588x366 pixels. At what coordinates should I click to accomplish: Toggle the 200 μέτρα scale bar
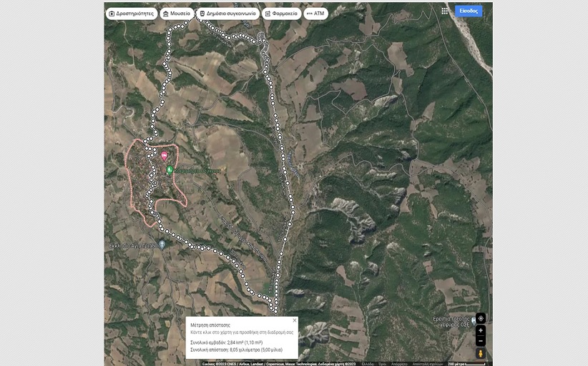466,364
